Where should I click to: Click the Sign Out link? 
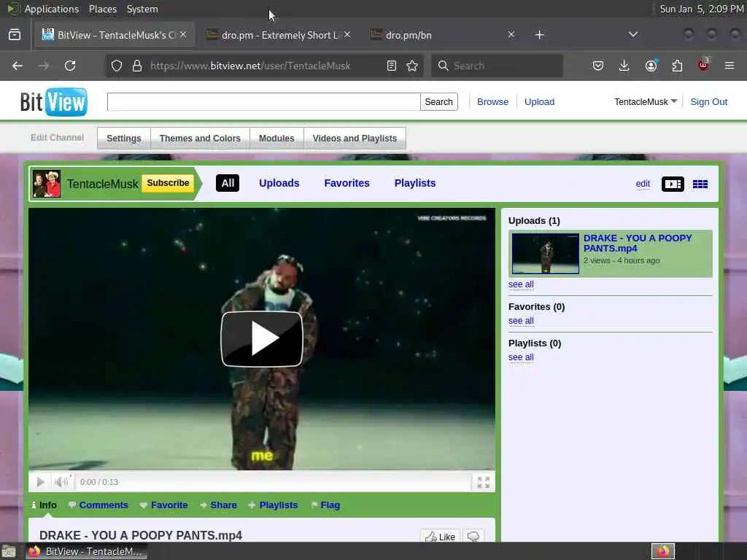[x=708, y=102]
